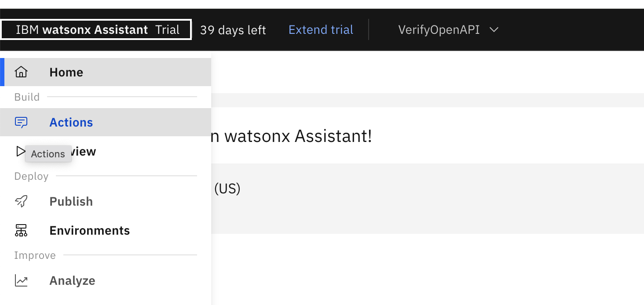Viewport: 644px width, 305px height.
Task: Click the Publish rocket icon
Action: pos(21,201)
